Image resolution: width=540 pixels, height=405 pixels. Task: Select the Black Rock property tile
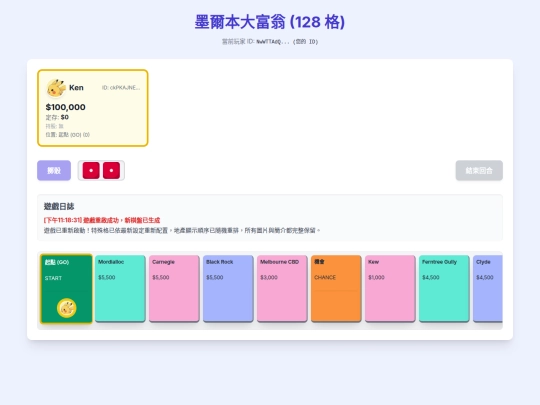pyautogui.click(x=228, y=289)
